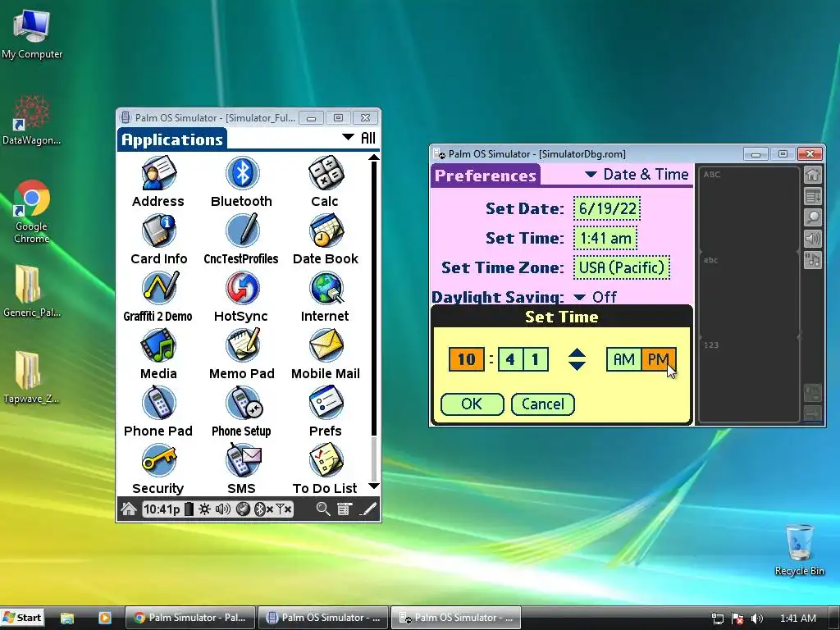This screenshot has height=630, width=840.
Task: Open Memo Pad app
Action: [x=242, y=354]
